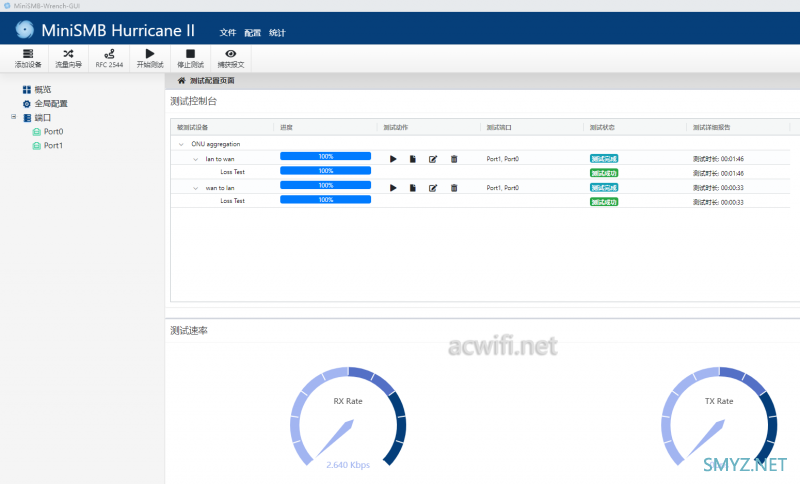Image resolution: width=800 pixels, height=484 pixels.
Task: Collapse the ONU aggregation row
Action: point(181,144)
